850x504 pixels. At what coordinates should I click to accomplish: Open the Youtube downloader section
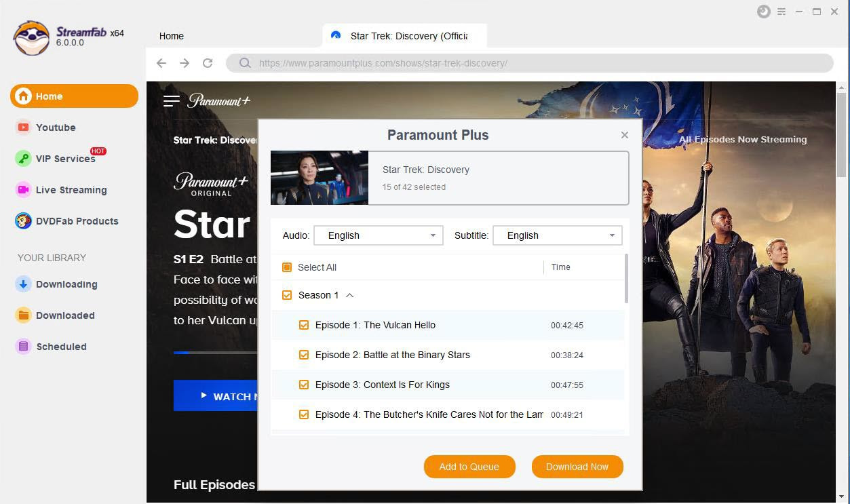56,128
